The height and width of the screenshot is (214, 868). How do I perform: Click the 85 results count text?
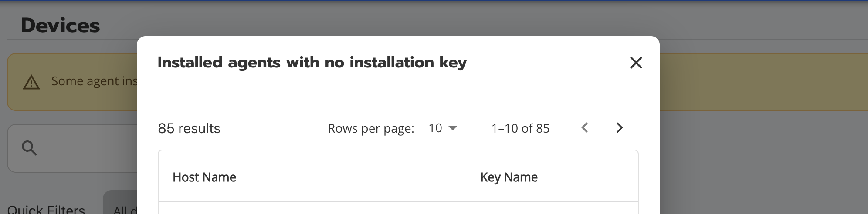(189, 128)
